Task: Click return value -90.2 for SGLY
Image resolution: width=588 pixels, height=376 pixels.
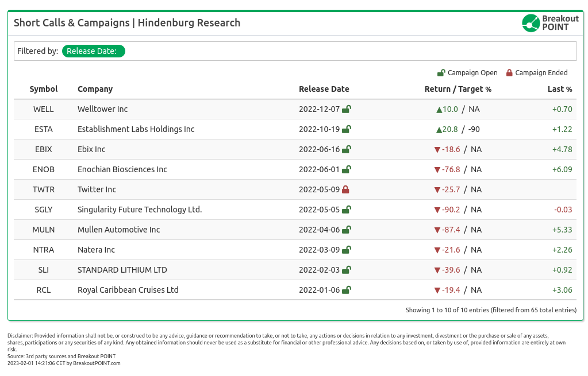Action: [451, 210]
